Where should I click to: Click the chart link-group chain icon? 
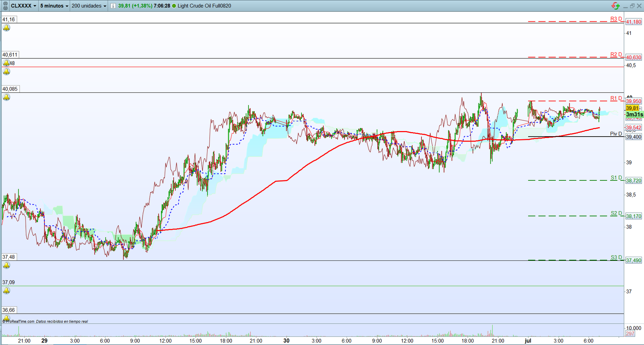(x=5, y=6)
